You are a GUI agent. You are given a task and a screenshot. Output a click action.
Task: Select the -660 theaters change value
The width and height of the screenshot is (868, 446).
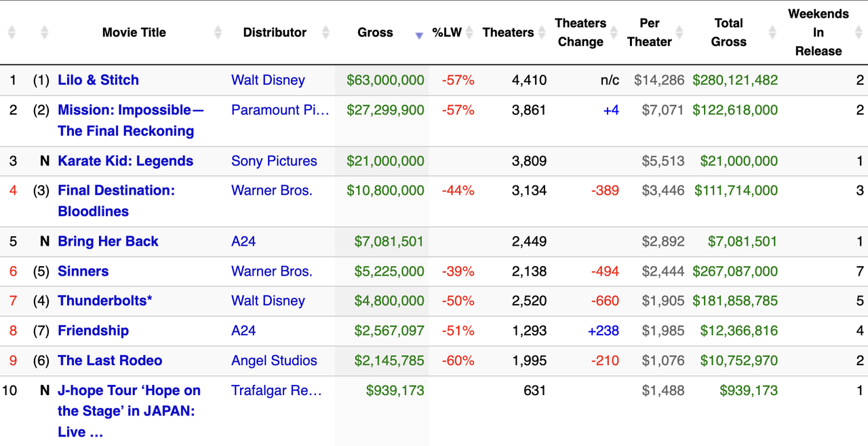pos(606,301)
